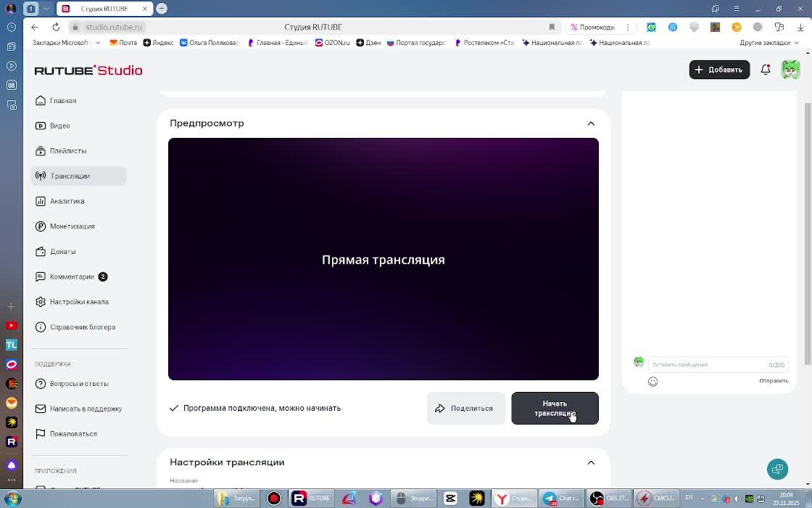Open the emoji picker in chat
Screen dimensions: 812x508
653,382
